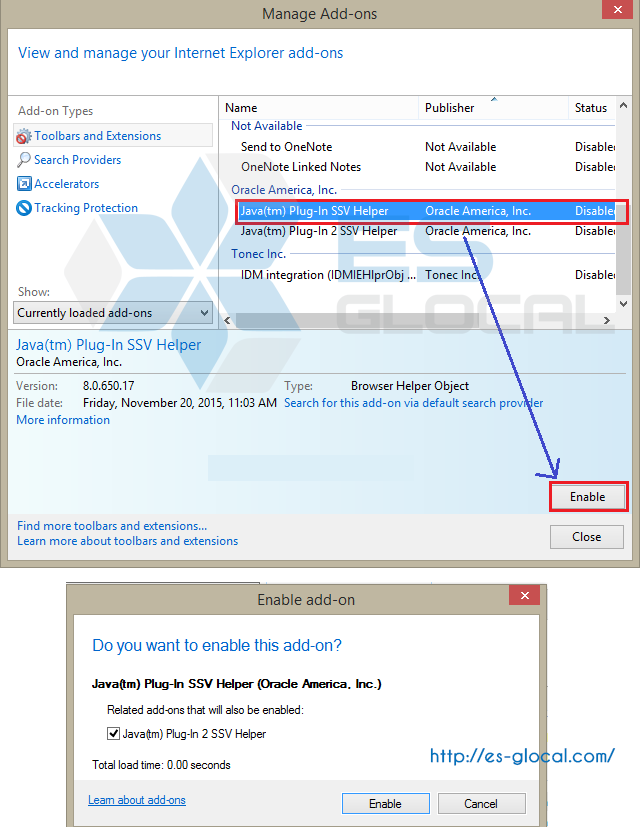Select the Send to OneNote row
This screenshot has height=827, width=640.
click(427, 147)
